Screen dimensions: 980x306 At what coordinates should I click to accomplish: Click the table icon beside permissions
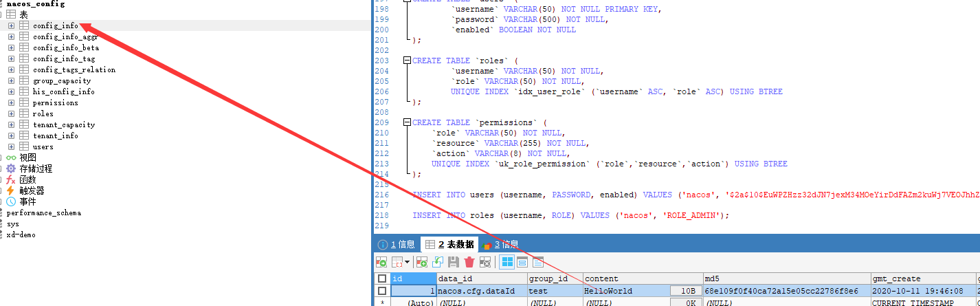coord(24,102)
